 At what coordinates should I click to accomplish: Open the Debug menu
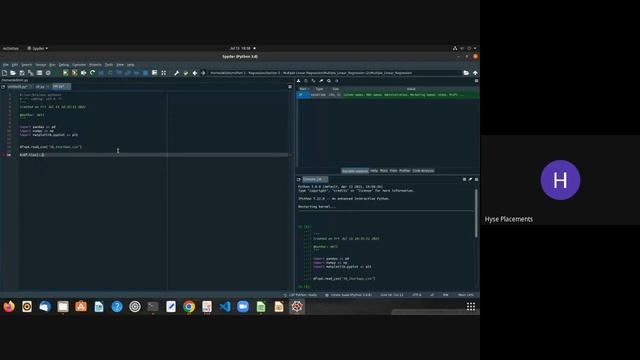coord(64,64)
